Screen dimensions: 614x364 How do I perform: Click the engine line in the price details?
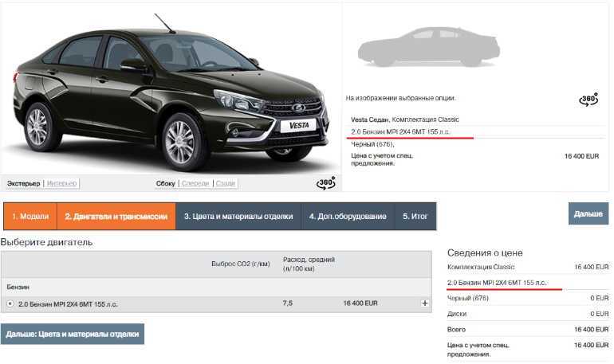click(497, 283)
